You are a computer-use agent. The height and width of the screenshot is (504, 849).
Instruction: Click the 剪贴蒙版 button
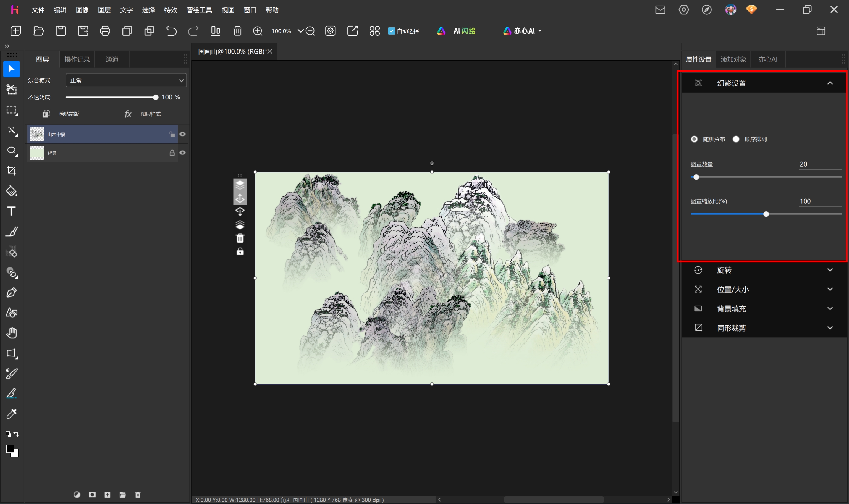coord(61,114)
